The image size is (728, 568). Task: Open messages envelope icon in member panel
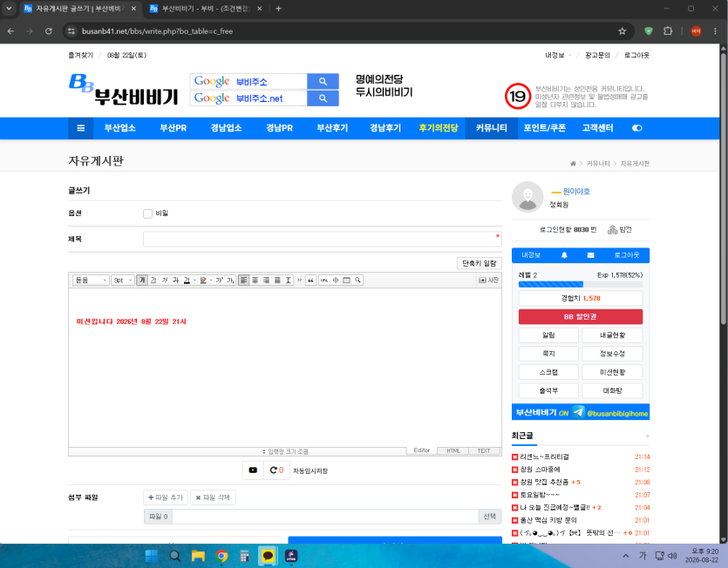click(590, 255)
